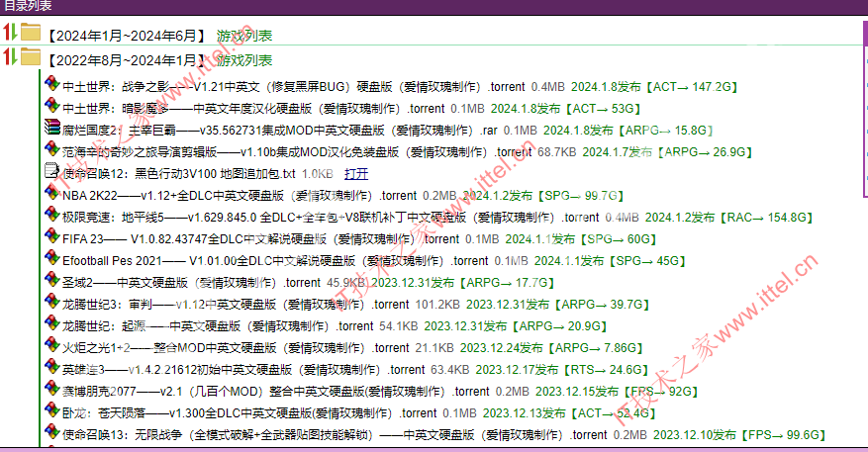
Task: Click the sort arrows beside 2022年8月~2024年1月 folder
Action: pos(10,56)
